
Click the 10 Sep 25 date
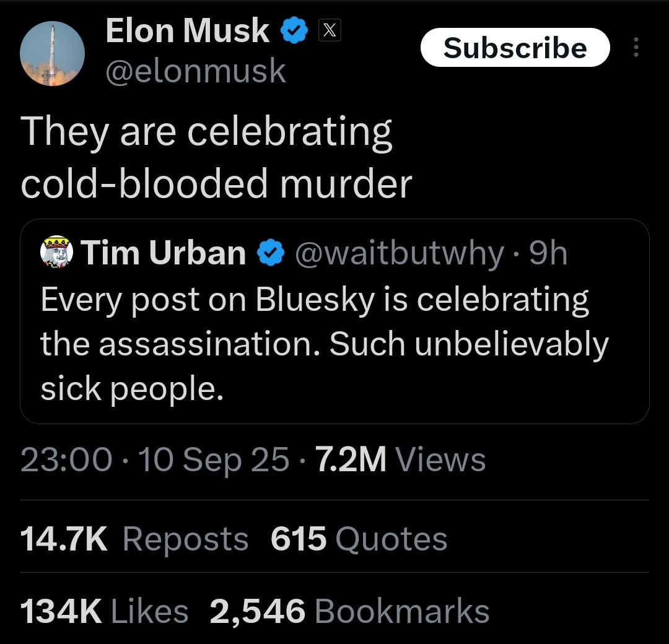point(214,460)
